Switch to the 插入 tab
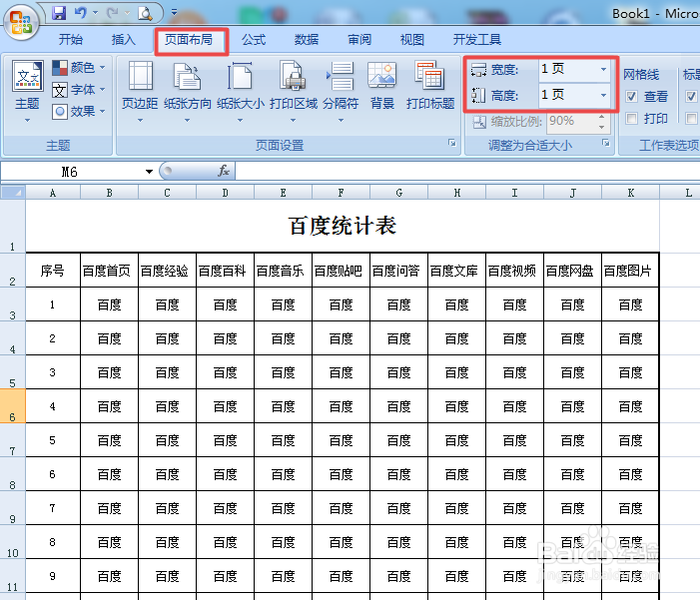The height and width of the screenshot is (600, 700). click(123, 40)
